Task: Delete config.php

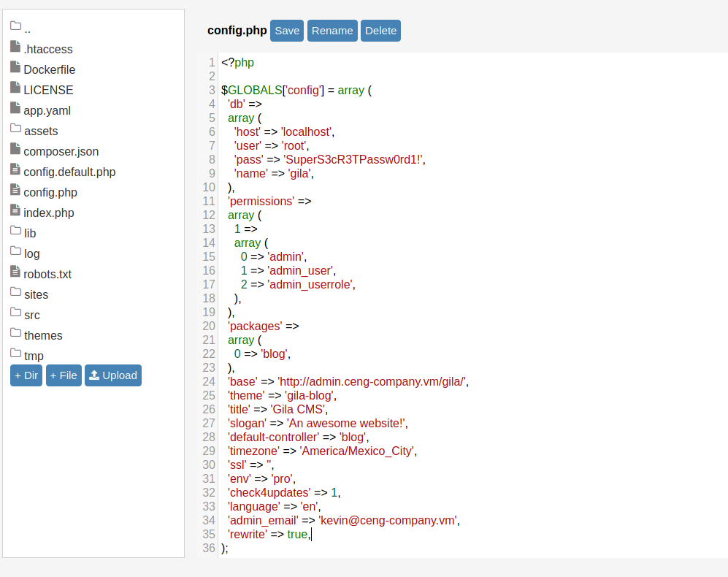Action: (x=380, y=31)
